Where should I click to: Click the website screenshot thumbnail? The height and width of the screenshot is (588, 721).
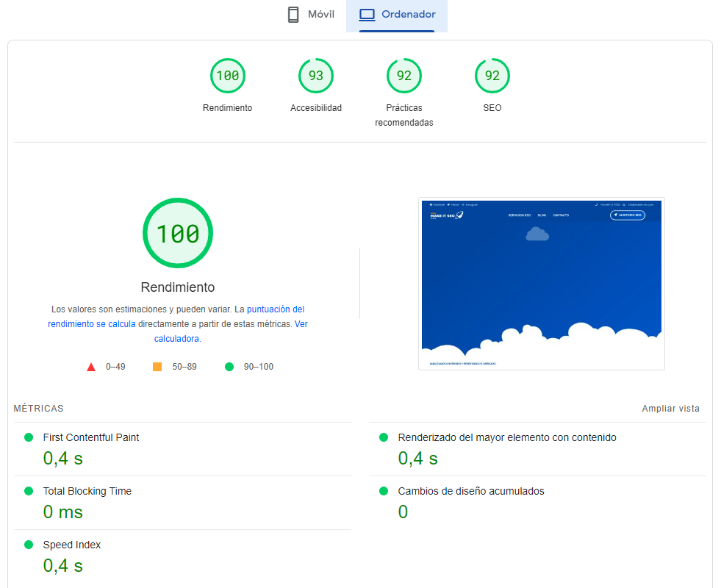click(x=541, y=284)
